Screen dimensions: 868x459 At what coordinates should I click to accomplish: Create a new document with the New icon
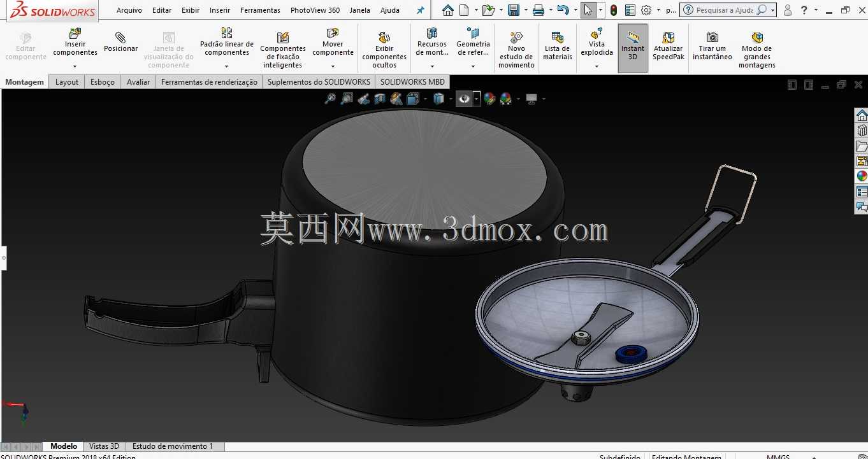[x=464, y=10]
